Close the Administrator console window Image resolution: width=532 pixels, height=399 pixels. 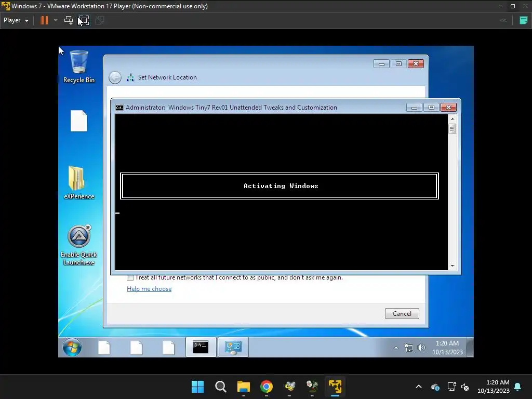448,108
